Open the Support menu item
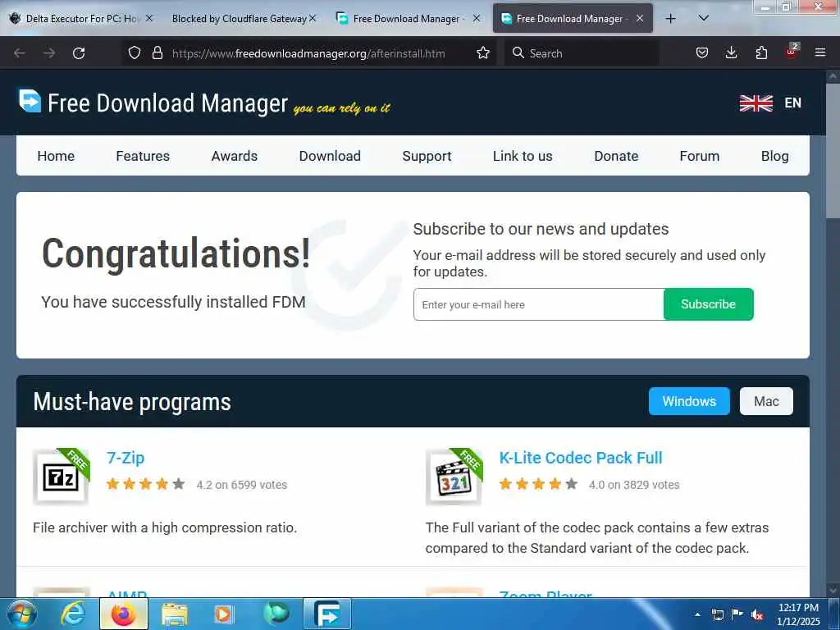 click(x=427, y=156)
